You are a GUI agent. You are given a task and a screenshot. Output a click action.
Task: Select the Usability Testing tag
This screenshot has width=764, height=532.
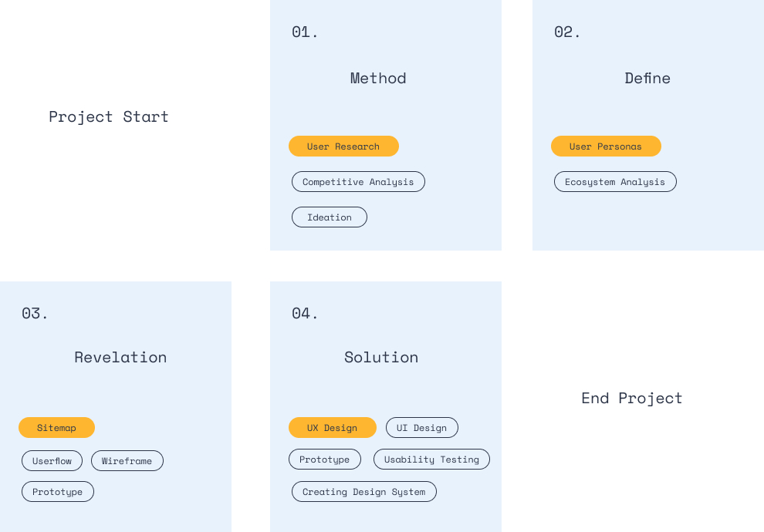coord(431,460)
